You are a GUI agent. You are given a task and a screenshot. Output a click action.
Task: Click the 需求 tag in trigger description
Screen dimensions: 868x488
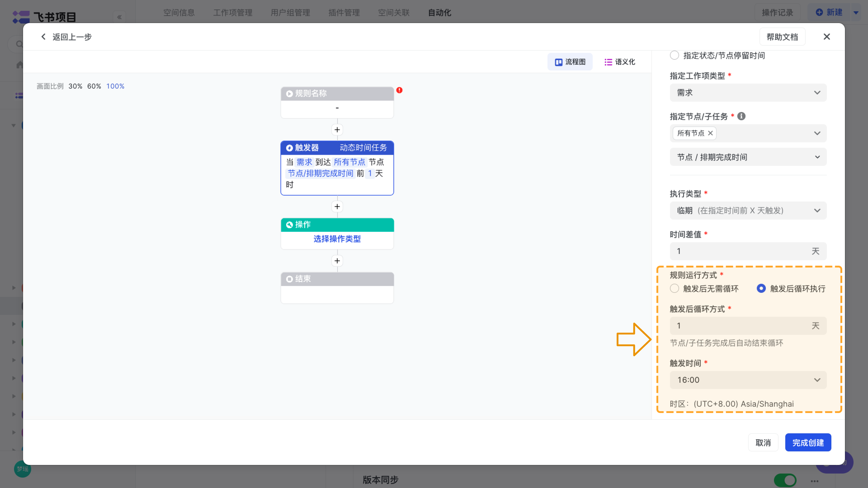[305, 162]
